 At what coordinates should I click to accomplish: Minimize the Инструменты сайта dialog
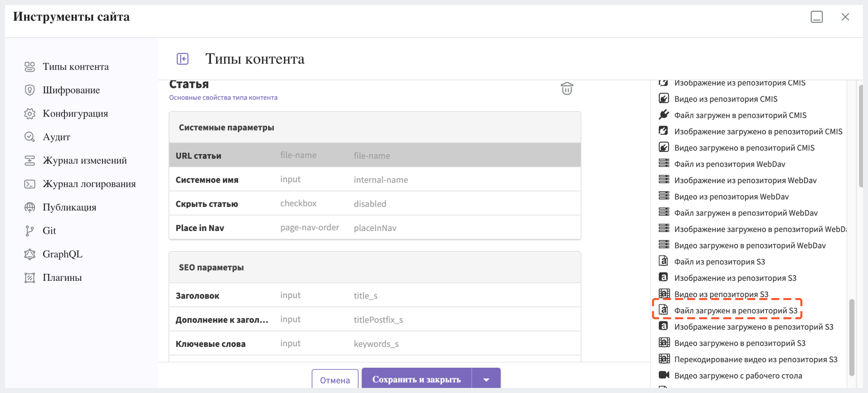tap(817, 17)
